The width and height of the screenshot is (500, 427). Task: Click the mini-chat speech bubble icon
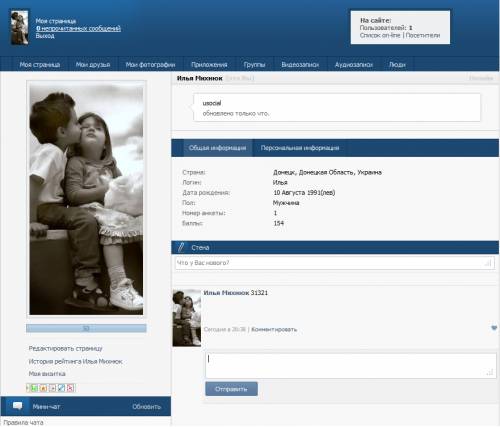[17, 406]
